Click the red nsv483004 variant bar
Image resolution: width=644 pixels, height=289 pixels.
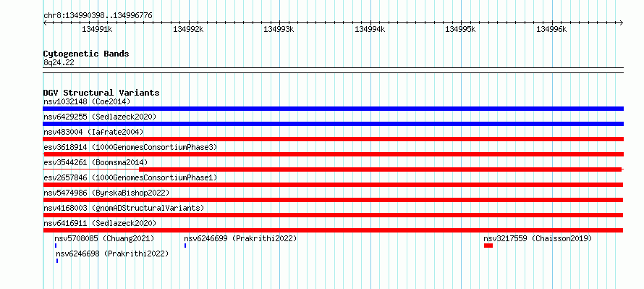333,139
